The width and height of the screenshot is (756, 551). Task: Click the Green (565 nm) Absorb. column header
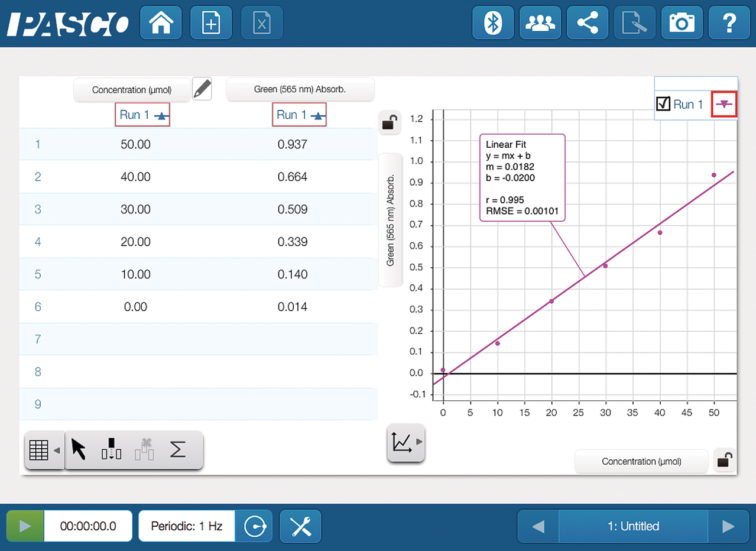click(300, 90)
